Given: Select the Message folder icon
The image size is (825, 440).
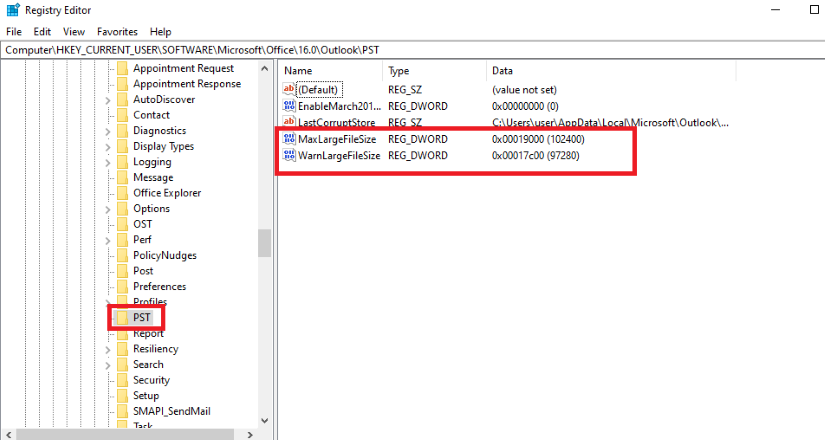Looking at the screenshot, I should (123, 177).
